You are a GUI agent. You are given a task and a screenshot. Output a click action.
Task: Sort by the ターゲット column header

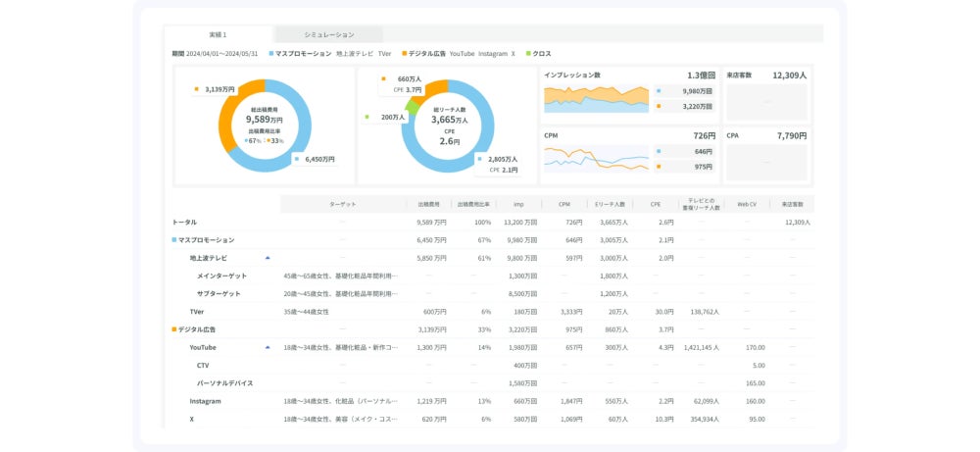point(343,204)
